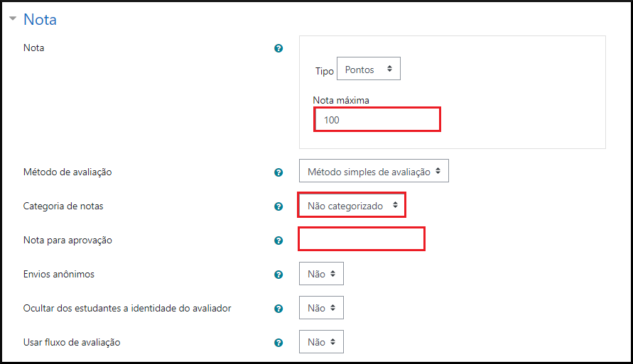Click the blue Nota section heading

40,19
